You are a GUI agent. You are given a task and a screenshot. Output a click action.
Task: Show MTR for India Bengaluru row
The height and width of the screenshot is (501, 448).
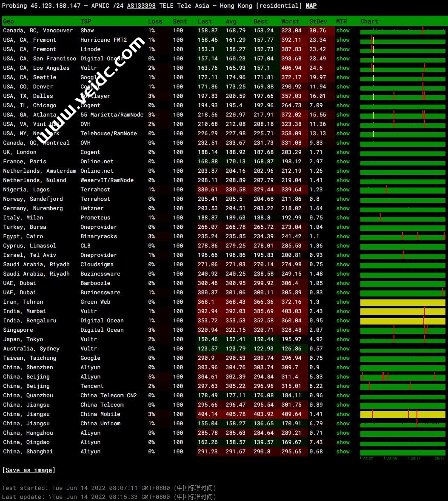point(343,321)
